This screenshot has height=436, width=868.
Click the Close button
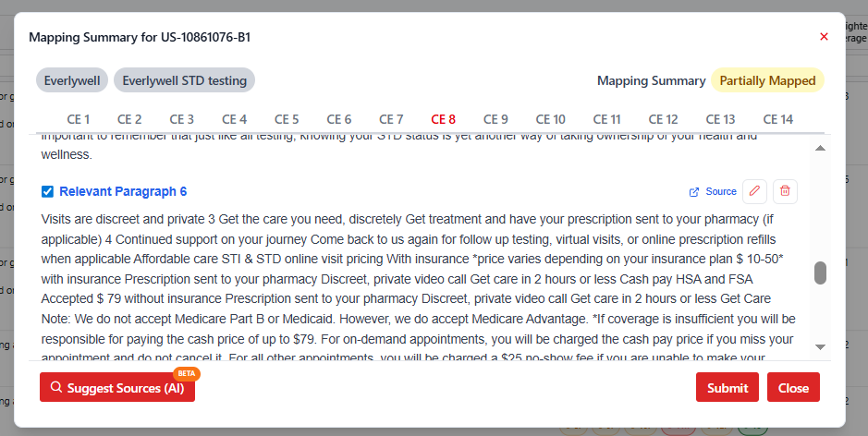793,388
